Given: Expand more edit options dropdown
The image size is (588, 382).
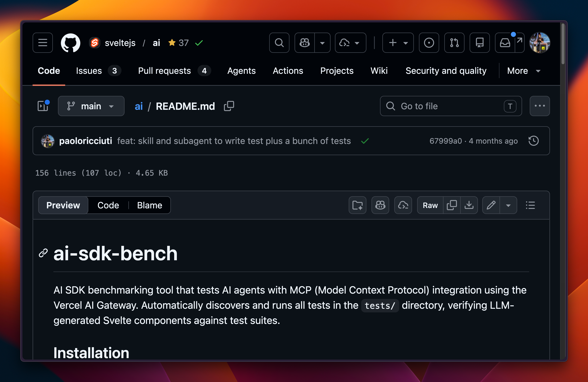Looking at the screenshot, I should (508, 205).
